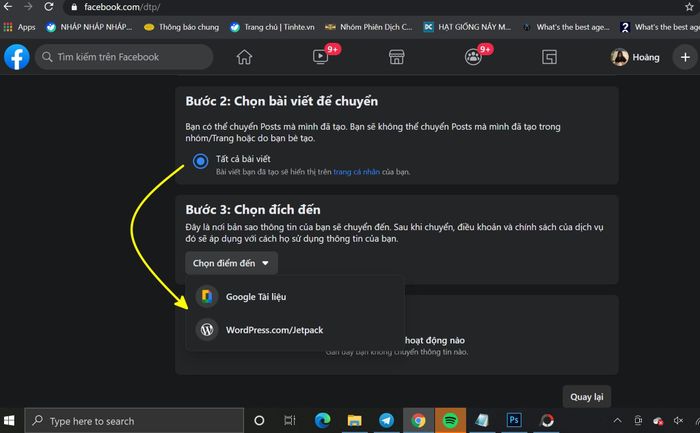Open Spotify from the taskbar
Image resolution: width=700 pixels, height=433 pixels.
[x=450, y=421]
